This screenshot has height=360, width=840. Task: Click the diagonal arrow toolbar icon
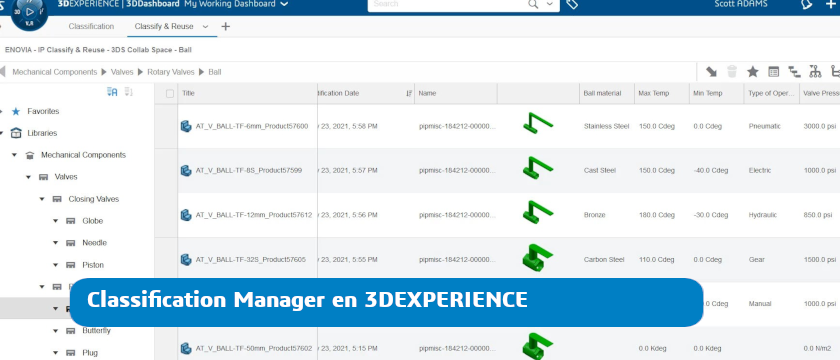[711, 72]
